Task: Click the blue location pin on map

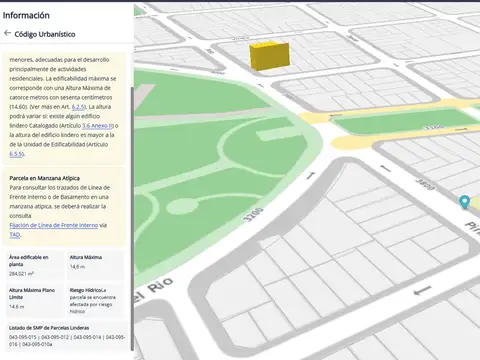Action: tap(464, 202)
